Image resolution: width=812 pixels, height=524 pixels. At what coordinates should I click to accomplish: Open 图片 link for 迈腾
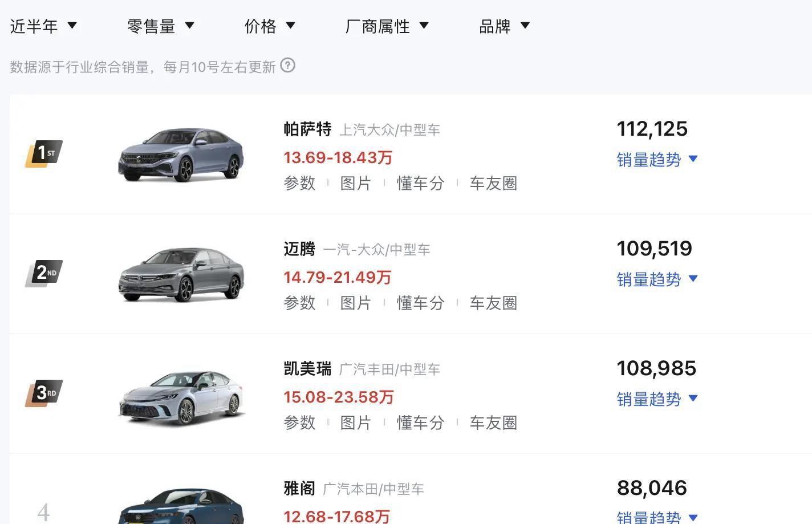click(x=355, y=303)
